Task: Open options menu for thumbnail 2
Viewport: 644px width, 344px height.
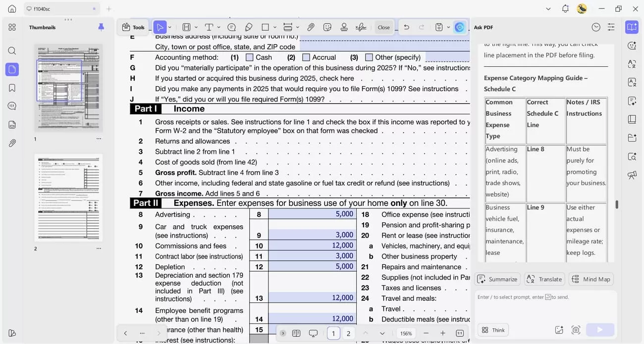Action: (x=99, y=248)
